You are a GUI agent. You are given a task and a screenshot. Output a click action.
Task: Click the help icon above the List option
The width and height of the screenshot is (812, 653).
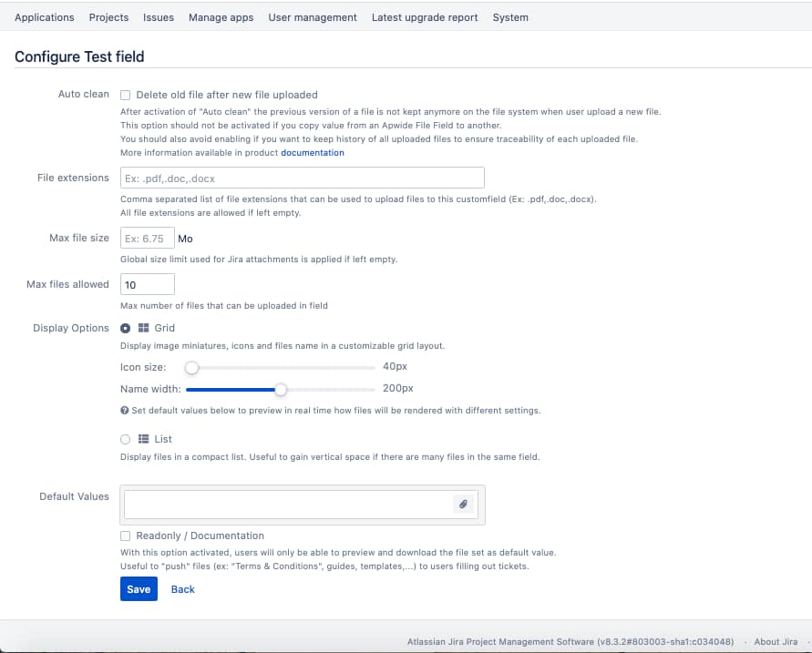(x=124, y=408)
